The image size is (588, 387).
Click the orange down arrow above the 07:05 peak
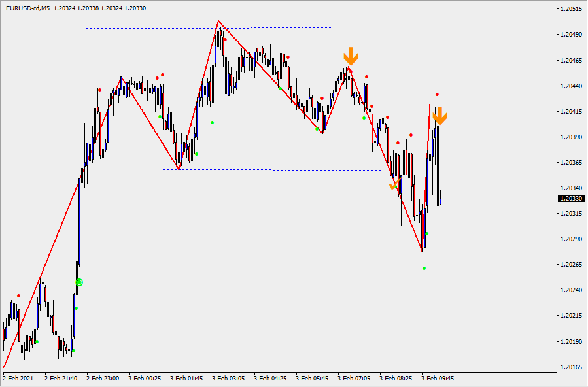click(351, 56)
